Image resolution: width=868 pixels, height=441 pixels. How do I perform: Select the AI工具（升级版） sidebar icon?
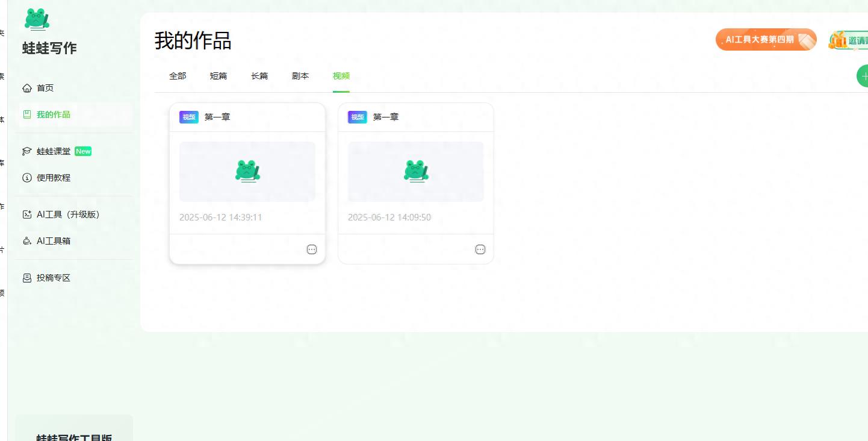[x=27, y=214]
